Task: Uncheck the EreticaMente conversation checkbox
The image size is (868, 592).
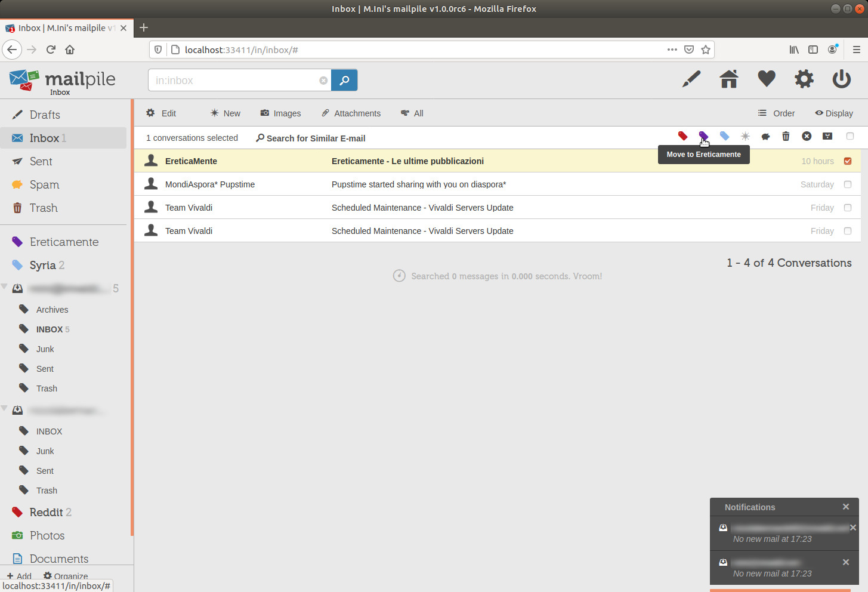Action: point(848,161)
